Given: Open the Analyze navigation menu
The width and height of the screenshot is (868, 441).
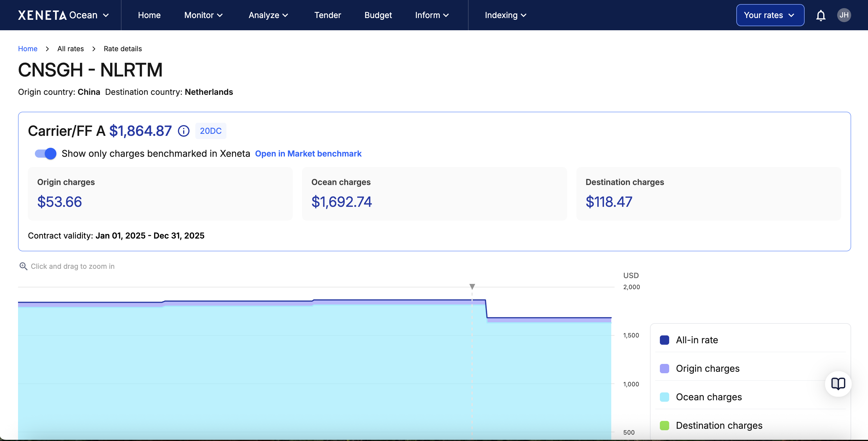Looking at the screenshot, I should 268,15.
